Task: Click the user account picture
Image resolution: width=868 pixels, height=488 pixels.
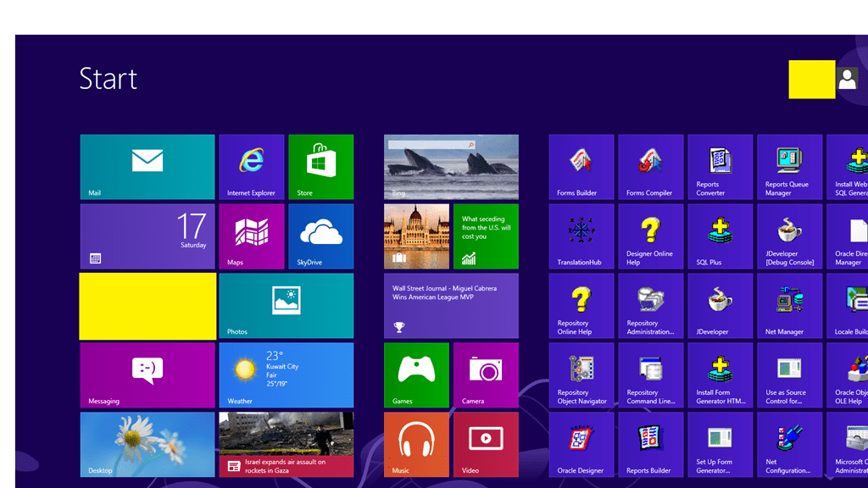Action: point(847,79)
